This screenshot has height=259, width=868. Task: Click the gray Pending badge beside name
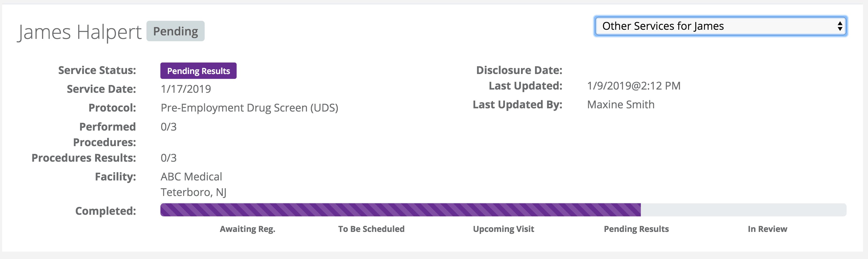(x=175, y=31)
